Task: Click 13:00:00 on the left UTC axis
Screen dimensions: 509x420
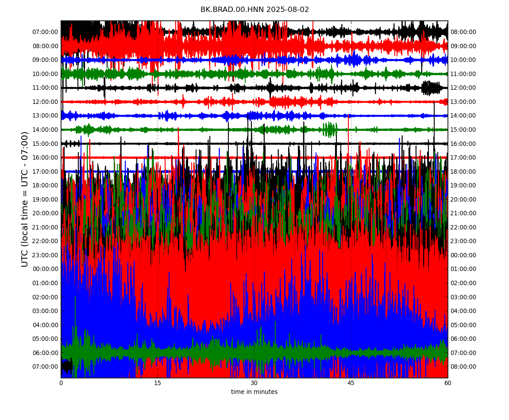Action: (x=45, y=116)
